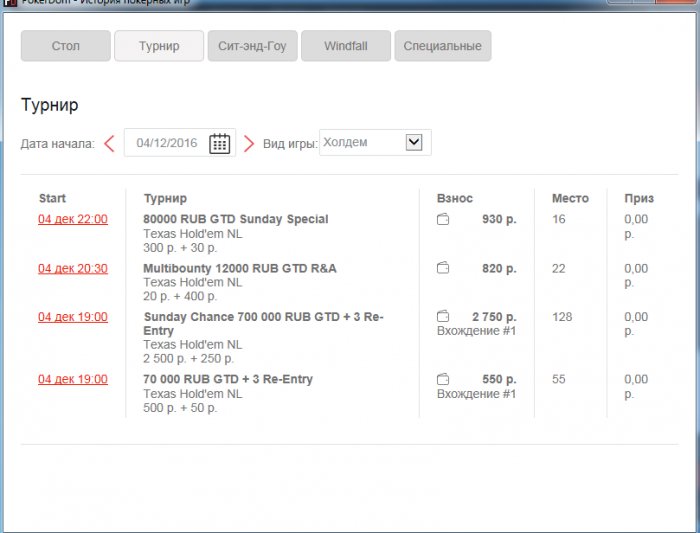Click place value 128

tap(562, 317)
